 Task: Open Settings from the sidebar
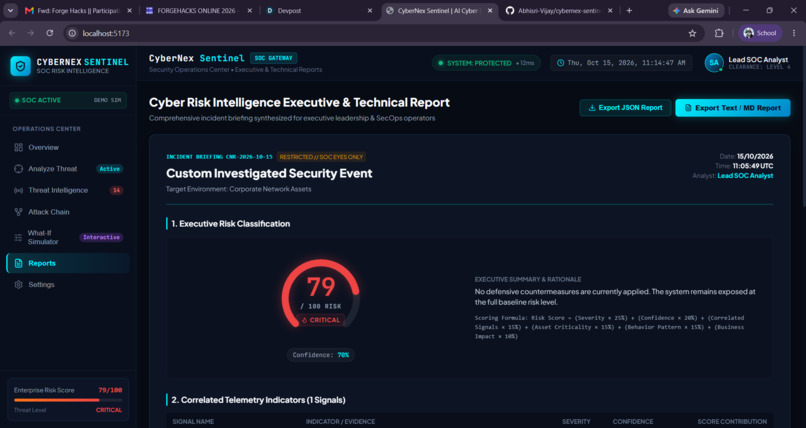pyautogui.click(x=68, y=285)
